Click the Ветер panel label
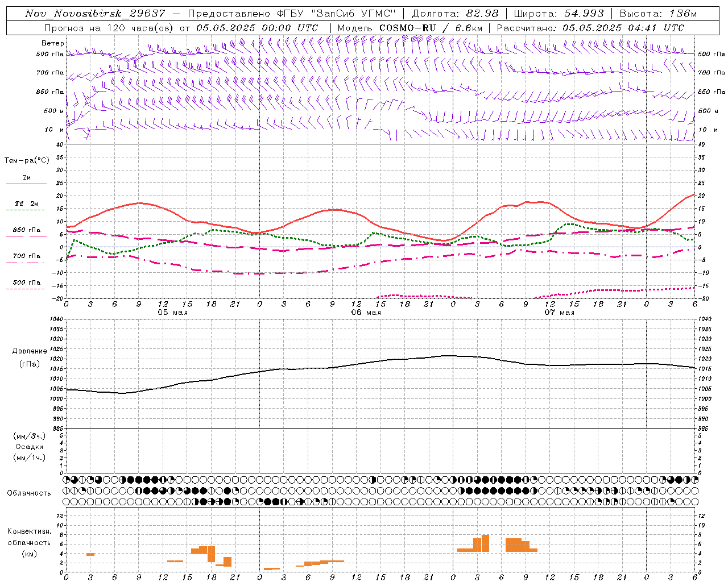Screen dimensions: 728x582 click(x=53, y=43)
